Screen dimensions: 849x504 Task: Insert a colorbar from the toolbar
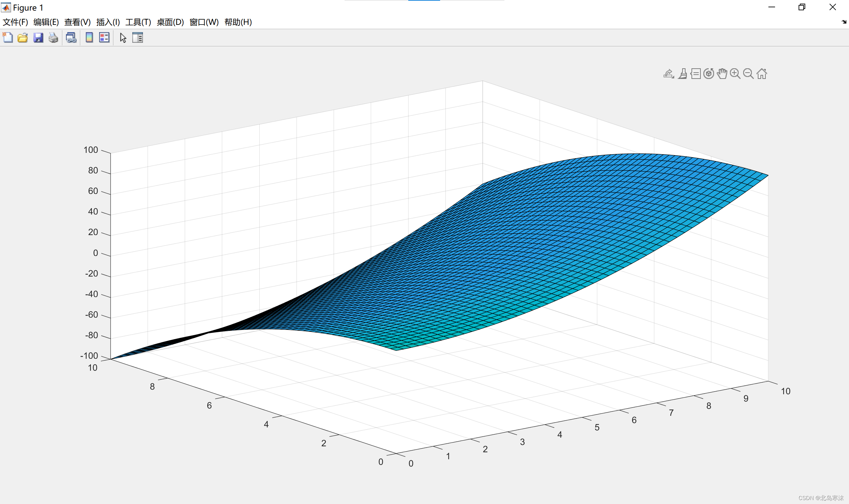[x=89, y=37]
